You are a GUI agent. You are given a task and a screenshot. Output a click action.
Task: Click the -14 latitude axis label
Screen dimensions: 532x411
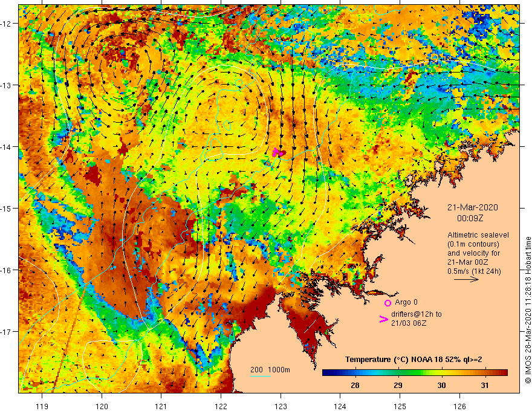7,147
